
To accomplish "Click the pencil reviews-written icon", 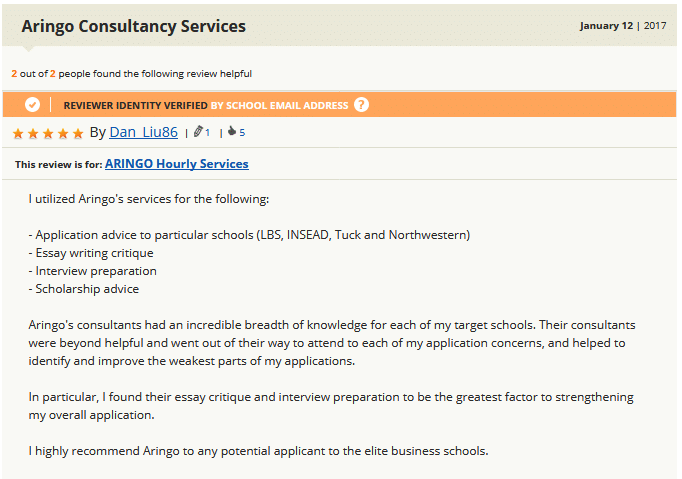I will click(x=198, y=131).
